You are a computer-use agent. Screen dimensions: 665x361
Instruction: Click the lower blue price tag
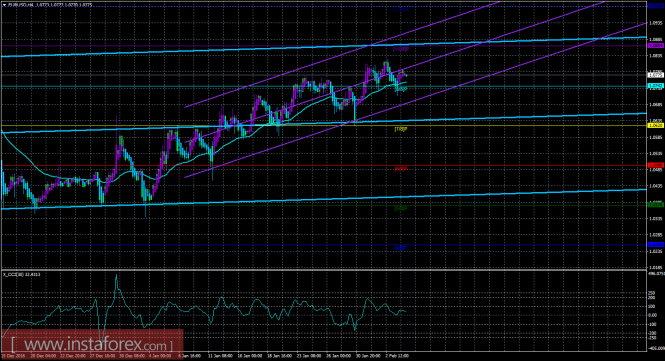(x=656, y=244)
